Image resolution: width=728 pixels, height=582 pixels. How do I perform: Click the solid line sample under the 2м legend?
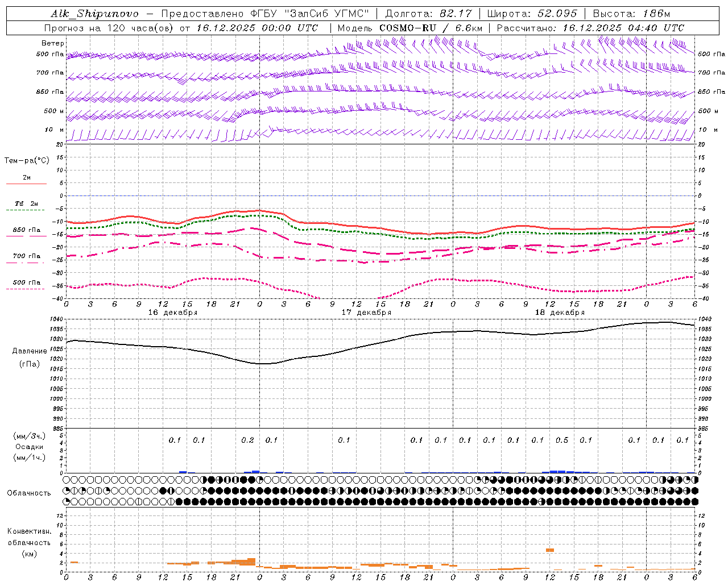[26, 184]
